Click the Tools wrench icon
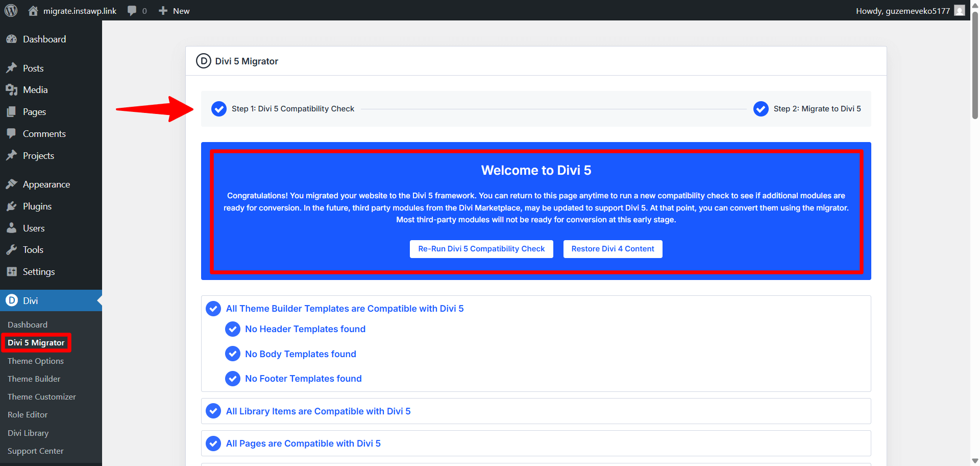This screenshot has height=466, width=980. tap(12, 250)
